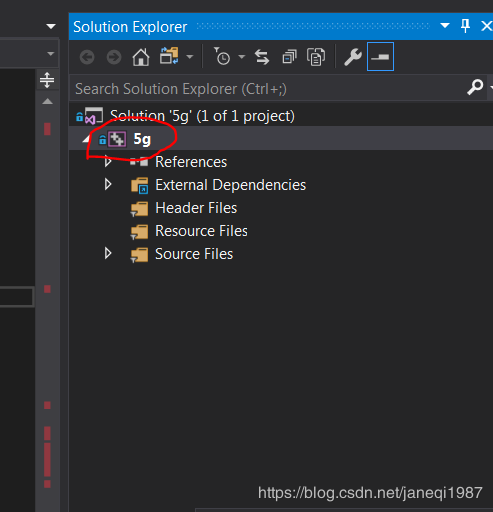Expand the Source Files folder
Image resolution: width=493 pixels, height=512 pixels.
(x=108, y=254)
